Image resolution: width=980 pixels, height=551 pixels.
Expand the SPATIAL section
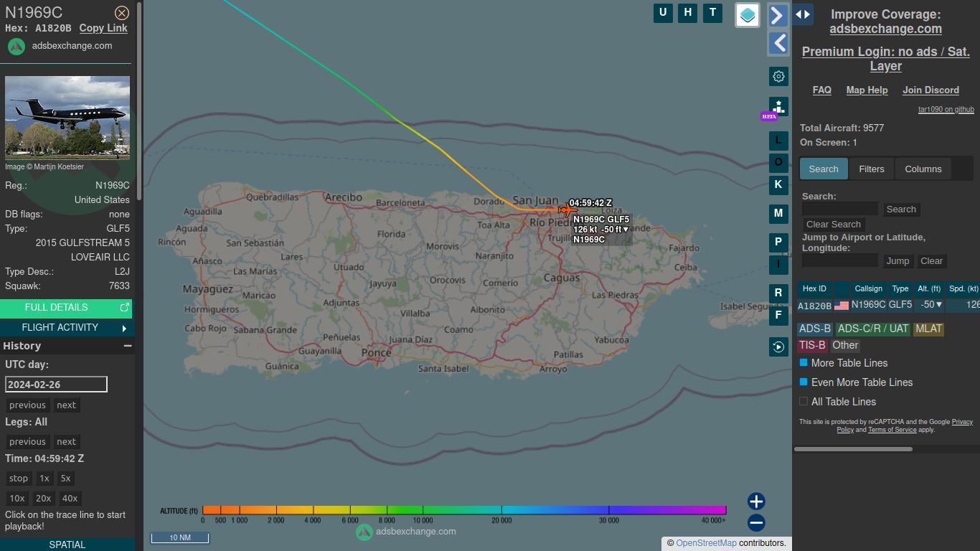coord(67,545)
